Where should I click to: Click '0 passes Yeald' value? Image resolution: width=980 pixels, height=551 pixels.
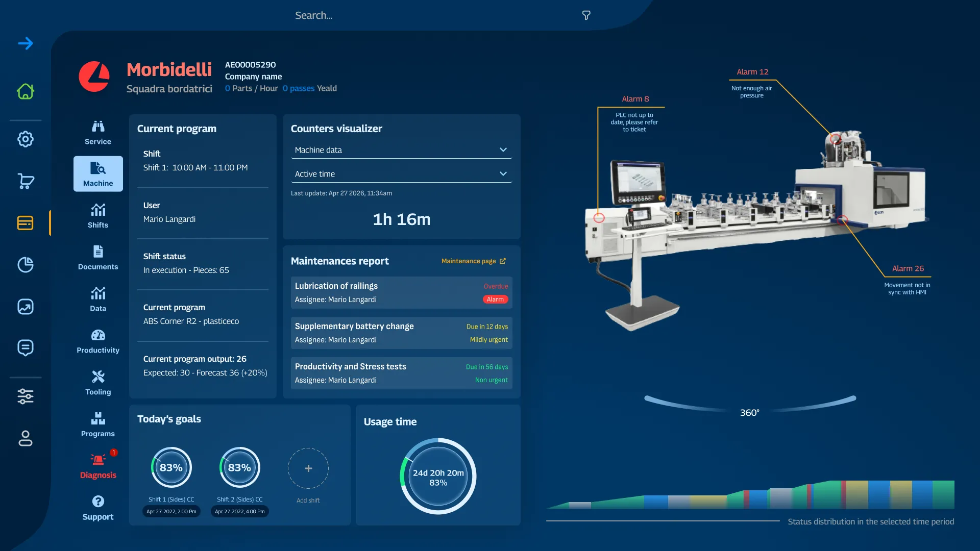(310, 88)
